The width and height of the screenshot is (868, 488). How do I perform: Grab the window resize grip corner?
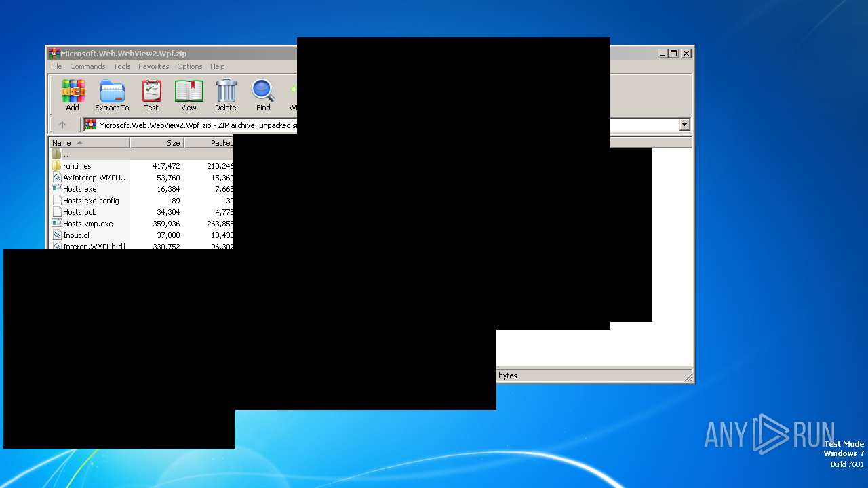[688, 377]
